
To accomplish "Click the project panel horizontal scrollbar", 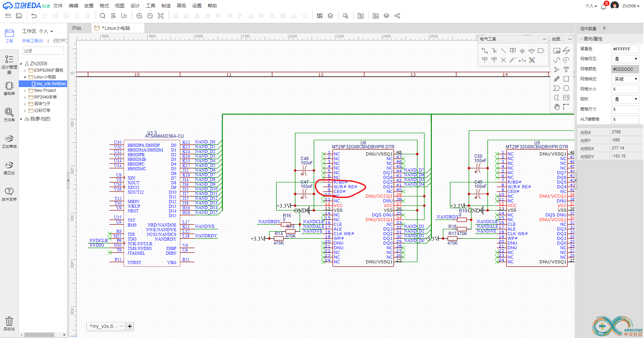I will coord(39,335).
